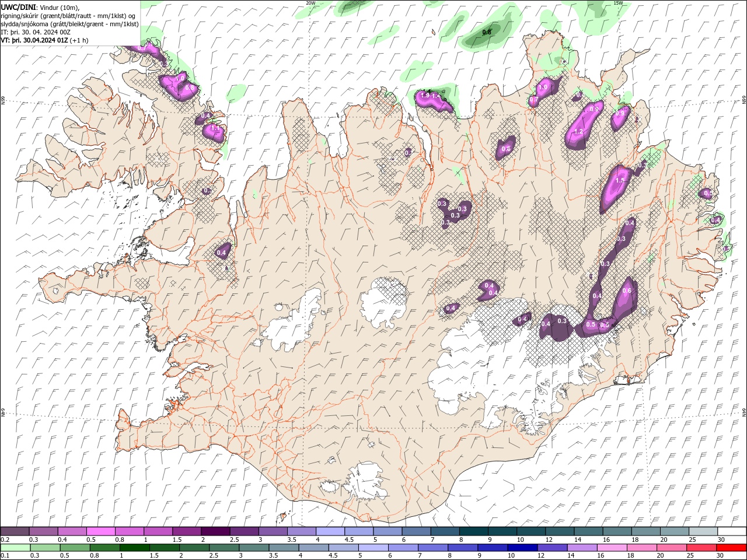Click bright red lower swatch right of 30
Viewport: 747px width, 560px height.
tap(732, 548)
